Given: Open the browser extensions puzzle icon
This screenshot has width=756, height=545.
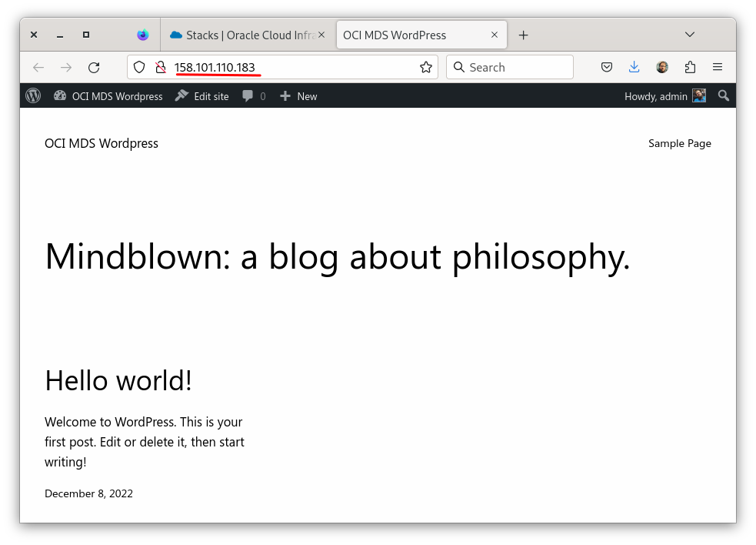Looking at the screenshot, I should 690,67.
